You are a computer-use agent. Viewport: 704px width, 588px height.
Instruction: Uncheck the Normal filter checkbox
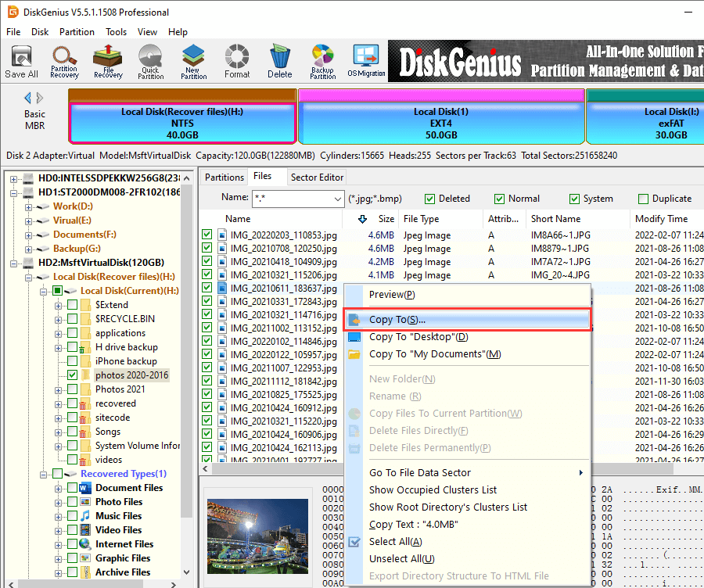499,199
